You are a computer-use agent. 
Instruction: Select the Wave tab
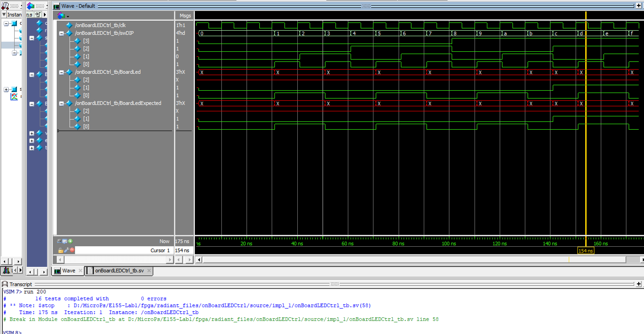click(69, 271)
